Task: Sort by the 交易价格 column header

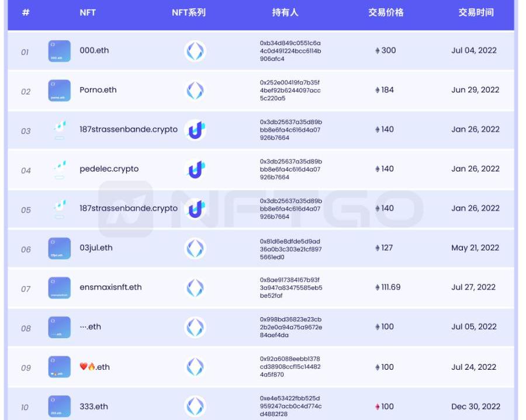Action: pyautogui.click(x=386, y=12)
